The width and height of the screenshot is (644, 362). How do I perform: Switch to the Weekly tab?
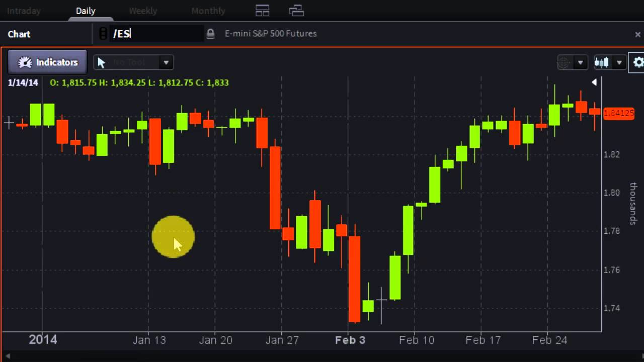click(x=143, y=11)
